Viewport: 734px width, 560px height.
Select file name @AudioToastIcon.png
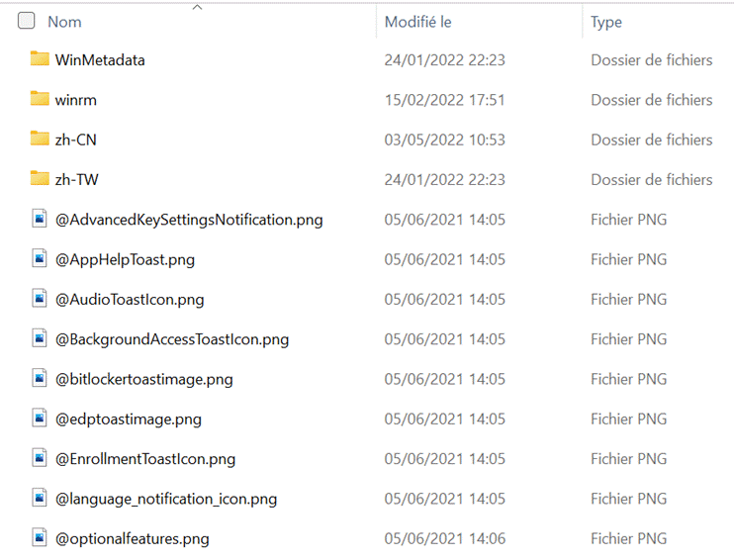(x=130, y=299)
